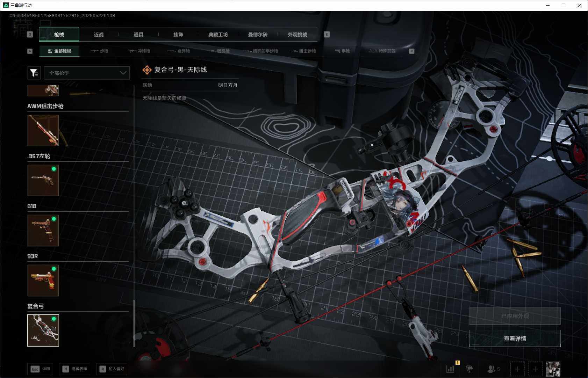Image resolution: width=588 pixels, height=378 pixels.
Task: Click the H 隐藏界面 hide interface button
Action: tap(75, 369)
